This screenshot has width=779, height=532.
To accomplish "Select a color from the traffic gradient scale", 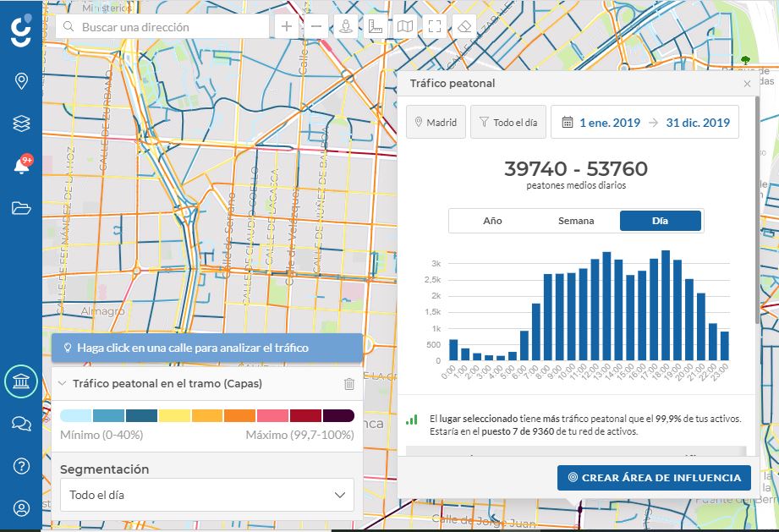I will [x=210, y=417].
